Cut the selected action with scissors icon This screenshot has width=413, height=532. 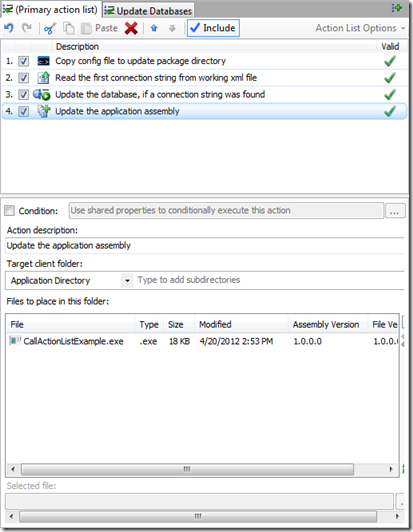(x=50, y=28)
